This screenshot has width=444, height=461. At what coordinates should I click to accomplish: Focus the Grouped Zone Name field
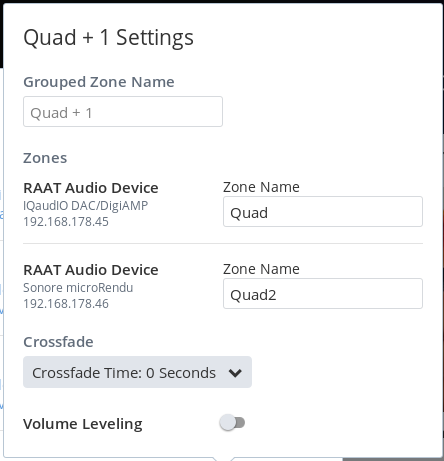(x=123, y=112)
